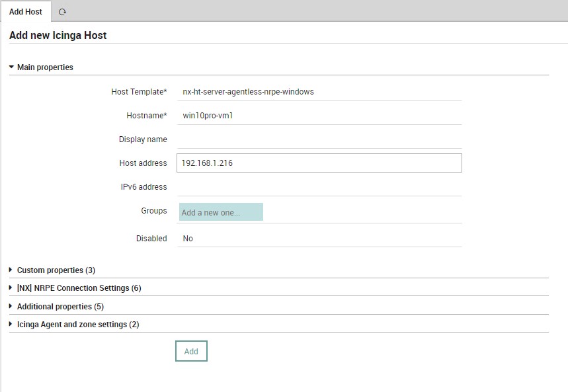Click the Host Template* label
This screenshot has height=392, width=568.
(139, 92)
